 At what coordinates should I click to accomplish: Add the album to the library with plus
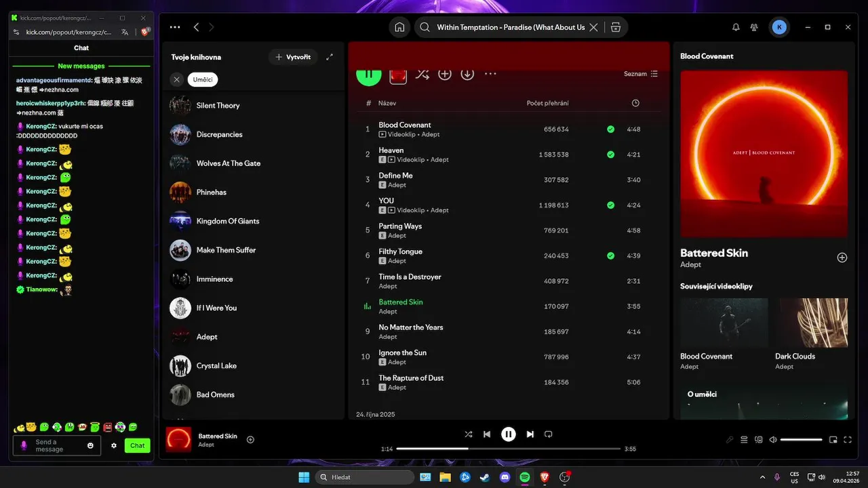coord(445,74)
